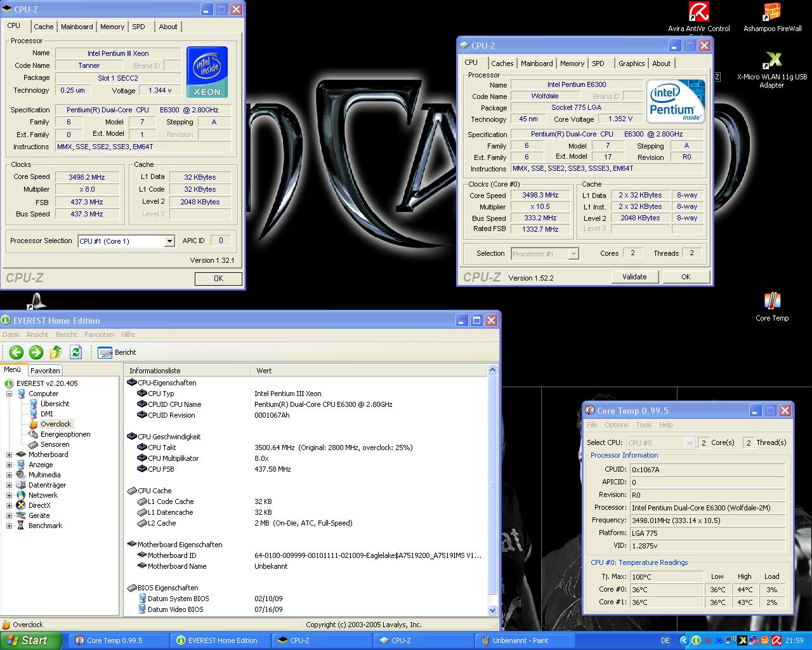Switch to the Favoriten tab in EVEREST
This screenshot has height=650, width=812.
click(x=45, y=371)
